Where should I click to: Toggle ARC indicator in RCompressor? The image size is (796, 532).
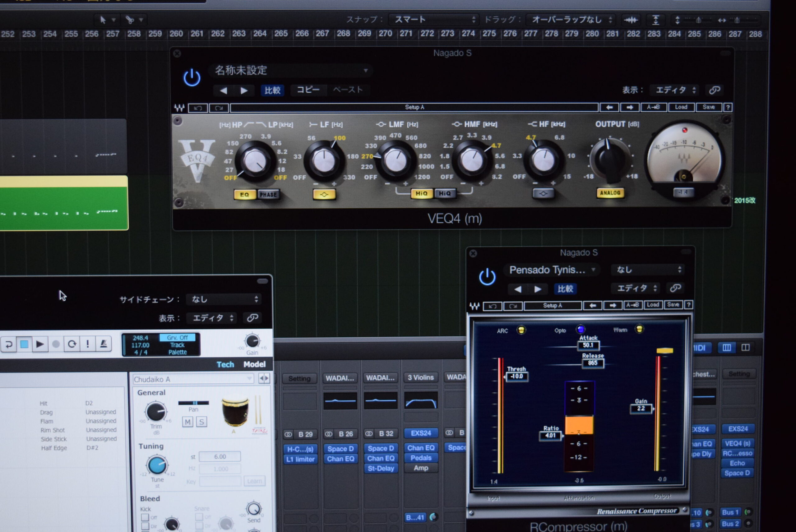(521, 330)
